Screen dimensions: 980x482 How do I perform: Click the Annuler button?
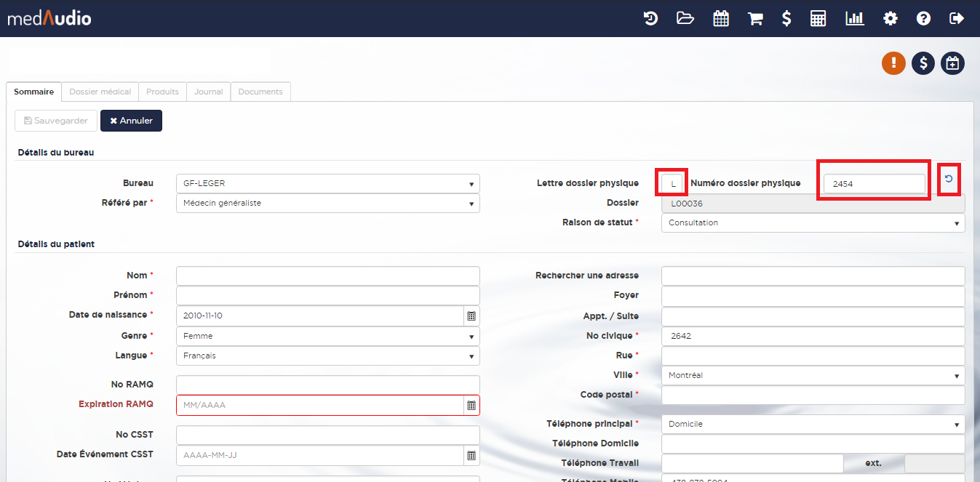point(131,121)
